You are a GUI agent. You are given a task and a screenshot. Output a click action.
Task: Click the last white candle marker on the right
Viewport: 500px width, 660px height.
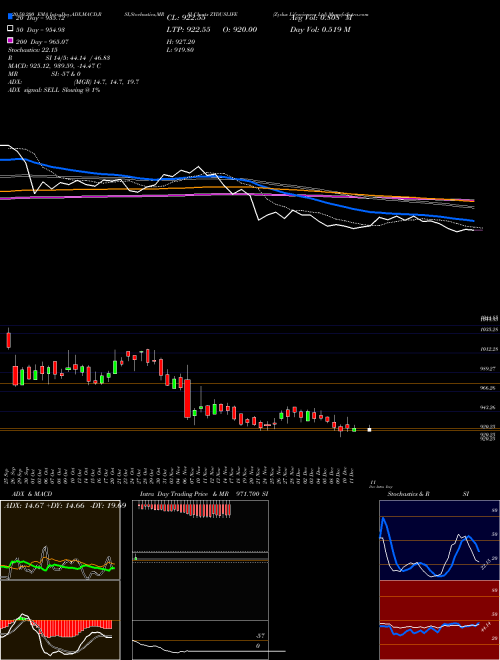pos(370,429)
